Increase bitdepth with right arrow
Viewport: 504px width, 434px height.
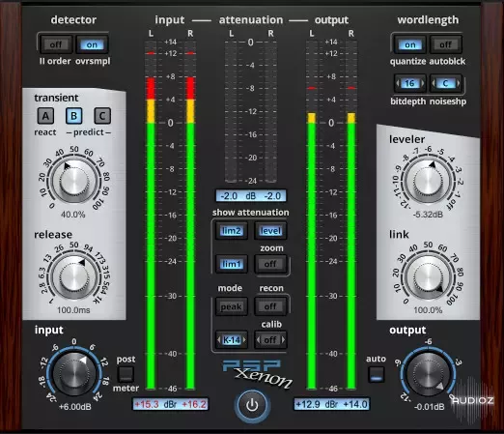423,83
